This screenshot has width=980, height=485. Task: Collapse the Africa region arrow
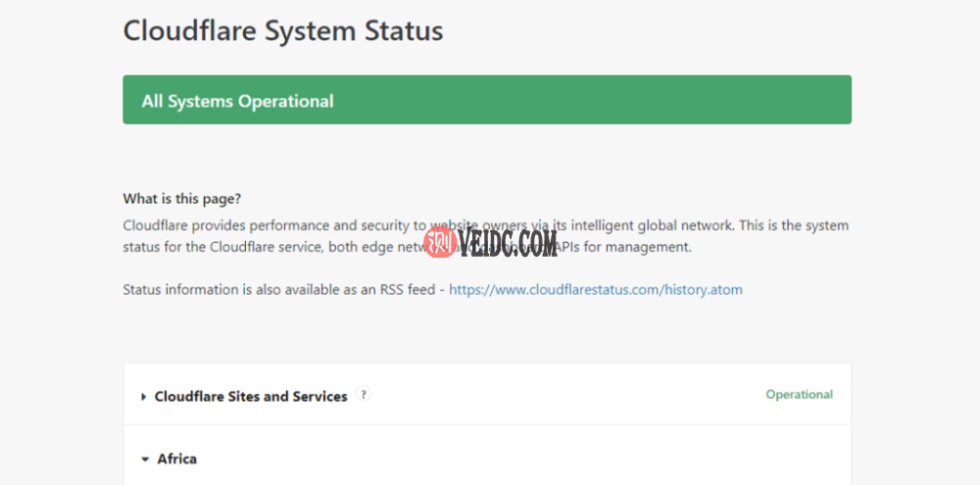pos(145,460)
